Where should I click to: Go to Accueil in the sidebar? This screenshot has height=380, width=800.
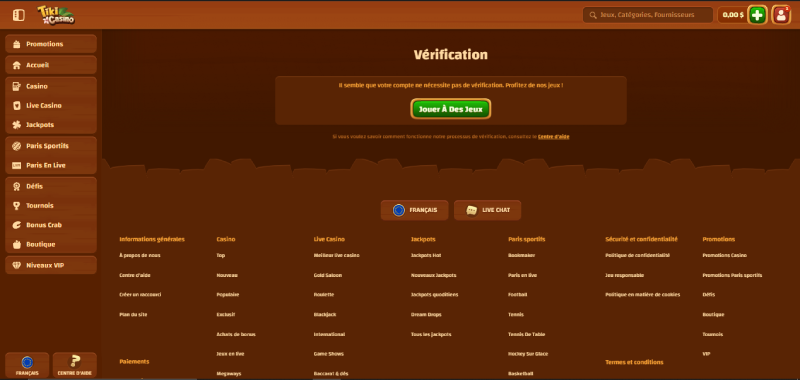point(51,65)
